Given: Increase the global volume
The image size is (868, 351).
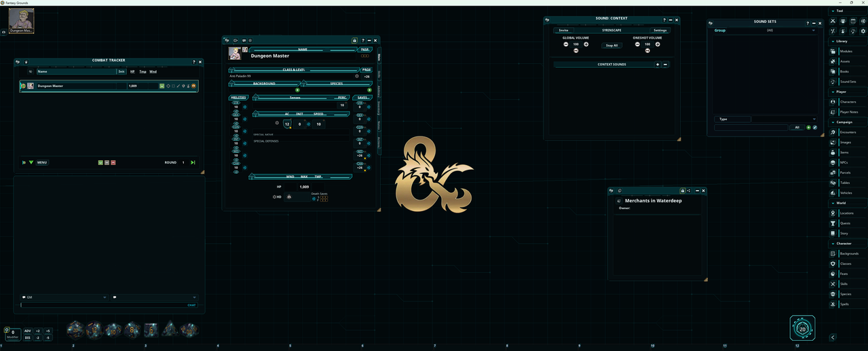Looking at the screenshot, I should [x=586, y=44].
